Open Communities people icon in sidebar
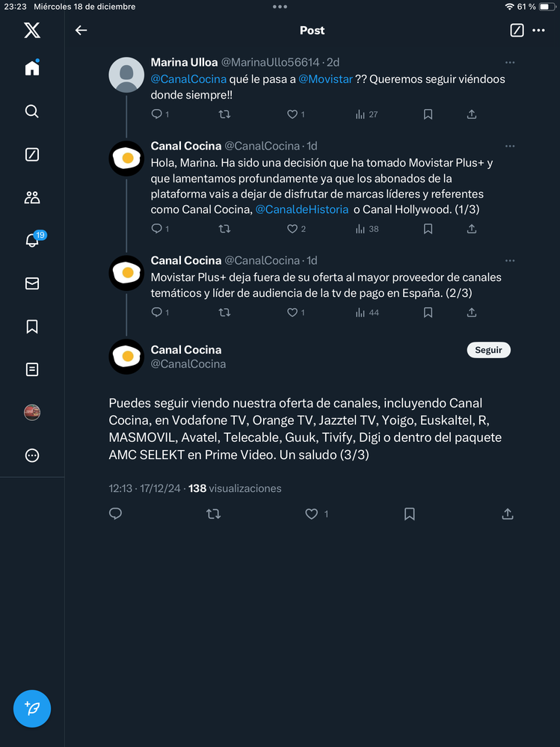Screen dimensions: 560x747 [32, 197]
